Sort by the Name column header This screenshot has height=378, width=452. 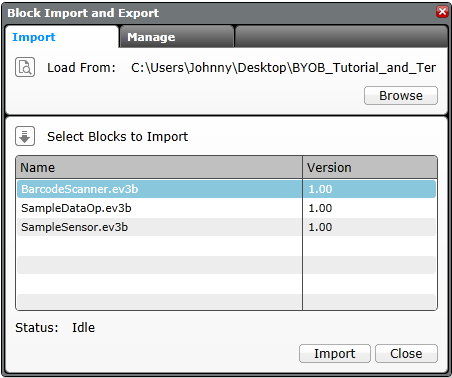click(x=159, y=167)
